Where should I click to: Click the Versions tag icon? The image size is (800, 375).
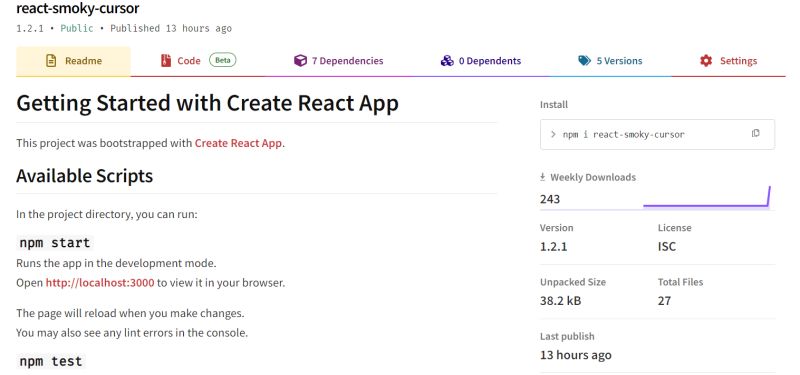(585, 61)
